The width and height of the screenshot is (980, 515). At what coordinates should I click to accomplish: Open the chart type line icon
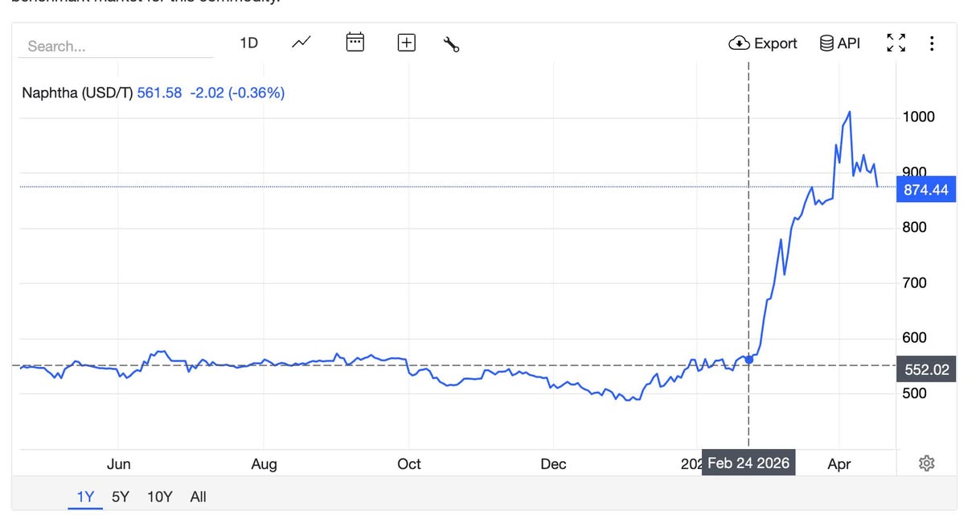(301, 43)
